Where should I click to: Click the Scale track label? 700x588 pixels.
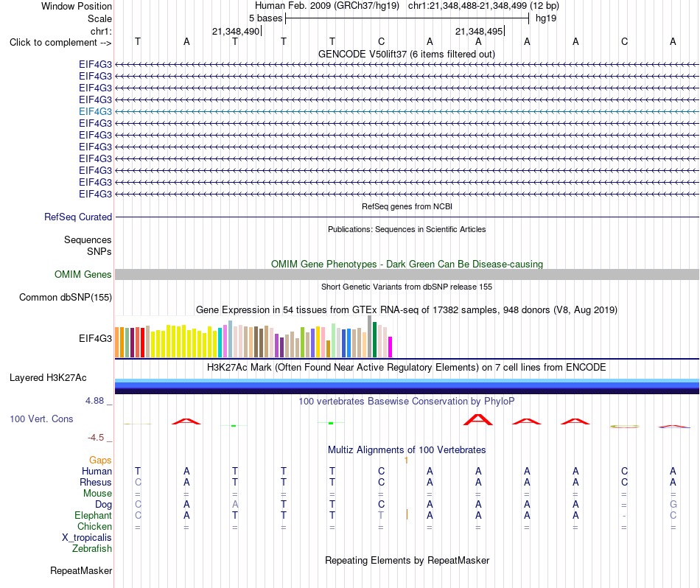(x=99, y=18)
